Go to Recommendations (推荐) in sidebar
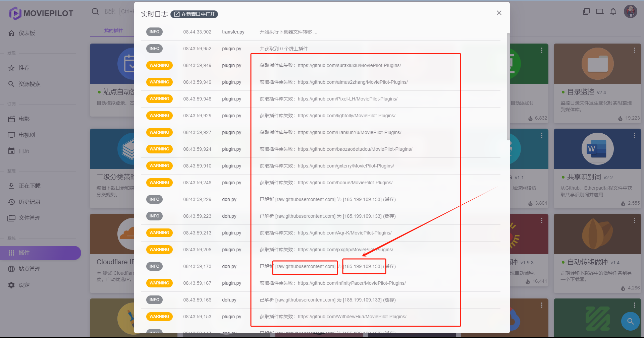 tap(24, 68)
